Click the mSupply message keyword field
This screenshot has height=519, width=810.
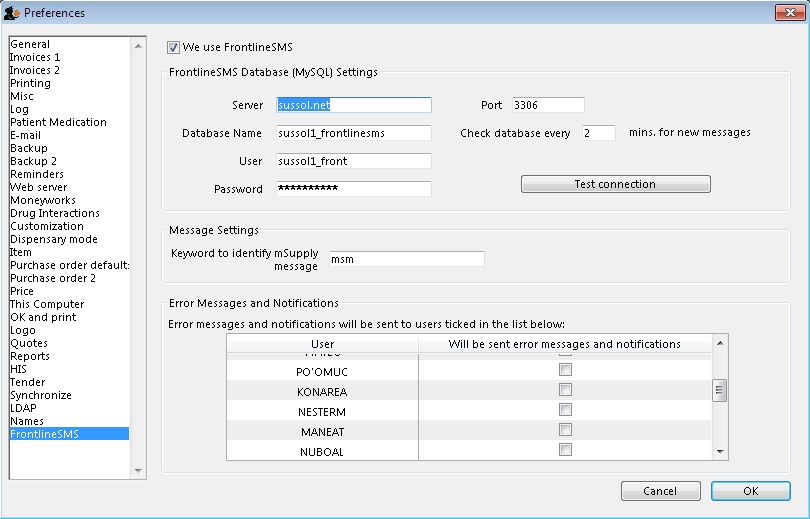point(407,259)
